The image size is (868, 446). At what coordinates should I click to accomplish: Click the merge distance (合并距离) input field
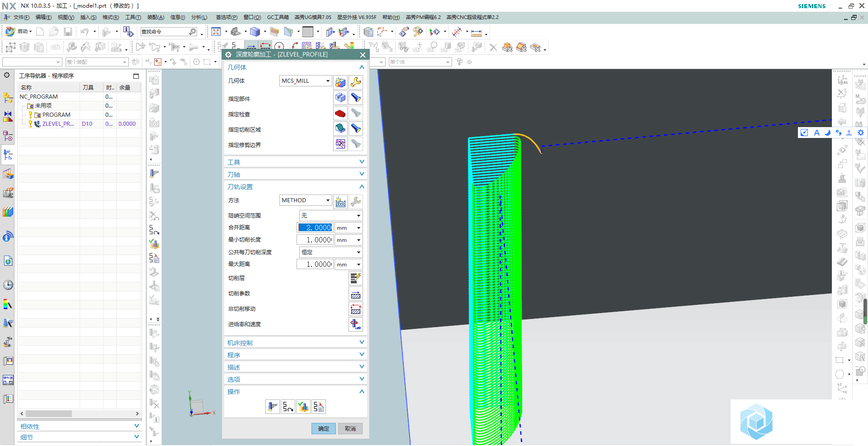[x=315, y=228]
